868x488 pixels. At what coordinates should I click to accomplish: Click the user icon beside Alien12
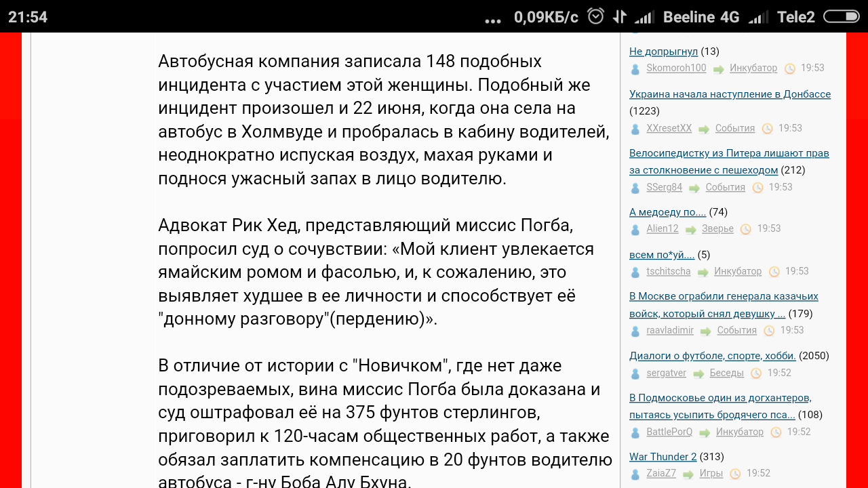635,230
